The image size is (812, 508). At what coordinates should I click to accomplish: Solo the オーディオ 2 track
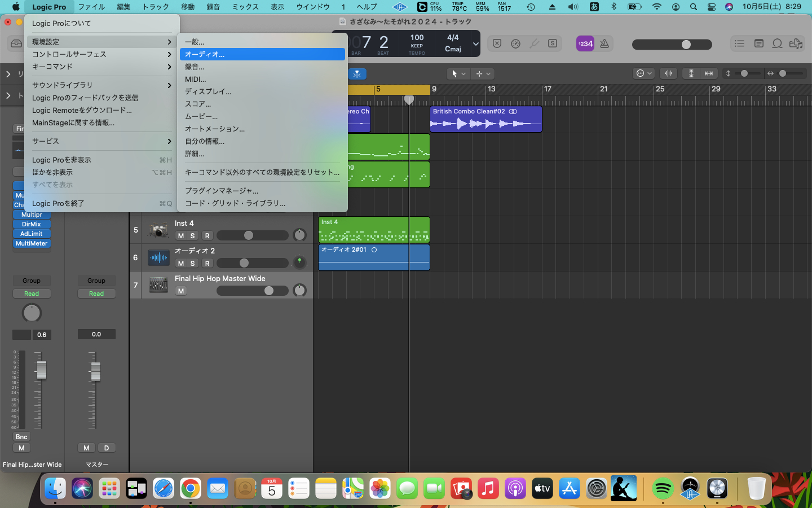click(x=193, y=264)
